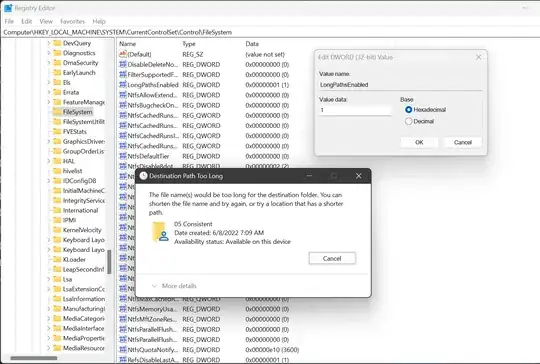This screenshot has width=540, height=364.
Task: Select the Hexadecimal base radio button
Action: point(408,110)
